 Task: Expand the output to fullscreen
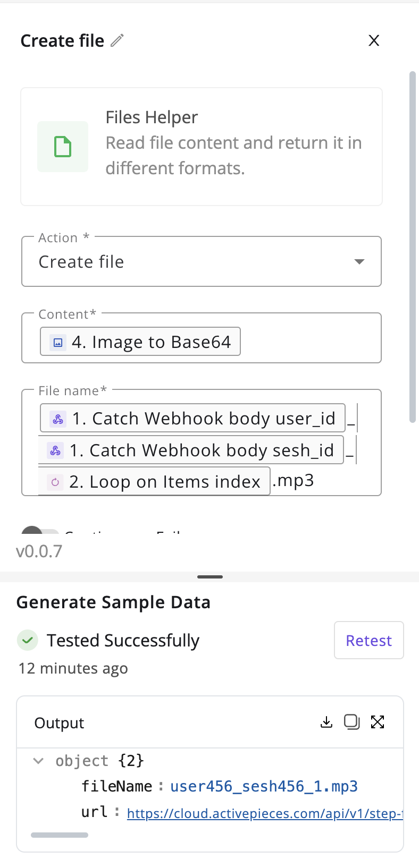click(x=378, y=722)
